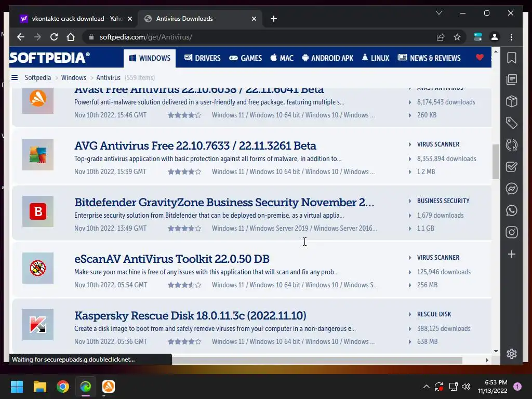Open AVG Antivirus Free 22.10.7633 link
Viewport: 532px width, 399px height.
point(195,145)
